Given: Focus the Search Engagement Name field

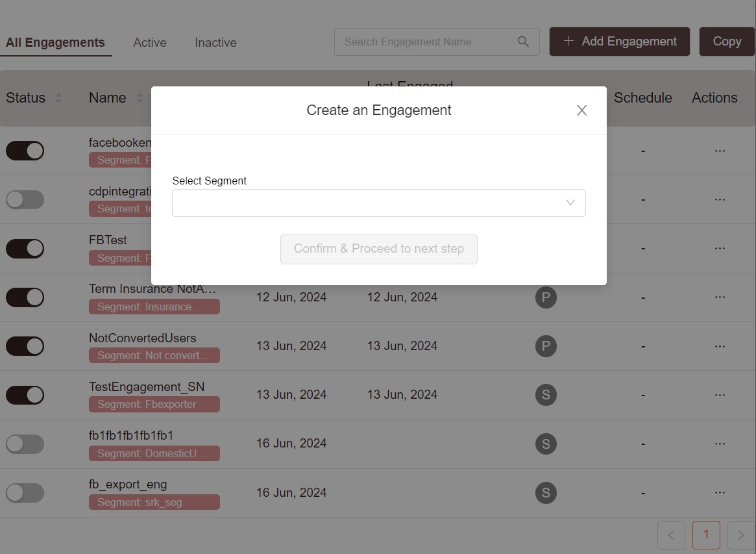Looking at the screenshot, I should coord(425,42).
